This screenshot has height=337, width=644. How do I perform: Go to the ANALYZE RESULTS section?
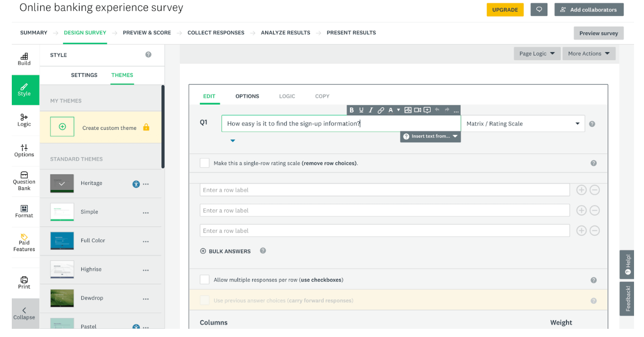click(x=285, y=32)
